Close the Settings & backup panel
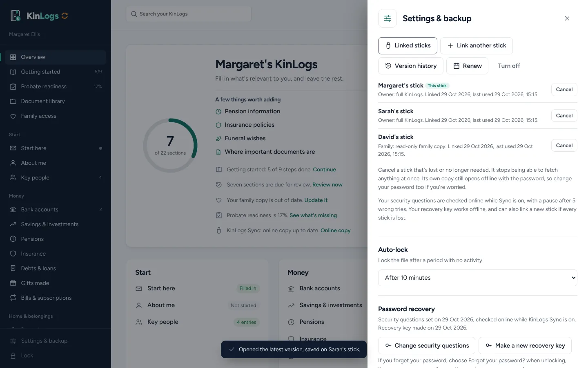This screenshot has height=368, width=588. click(x=567, y=18)
